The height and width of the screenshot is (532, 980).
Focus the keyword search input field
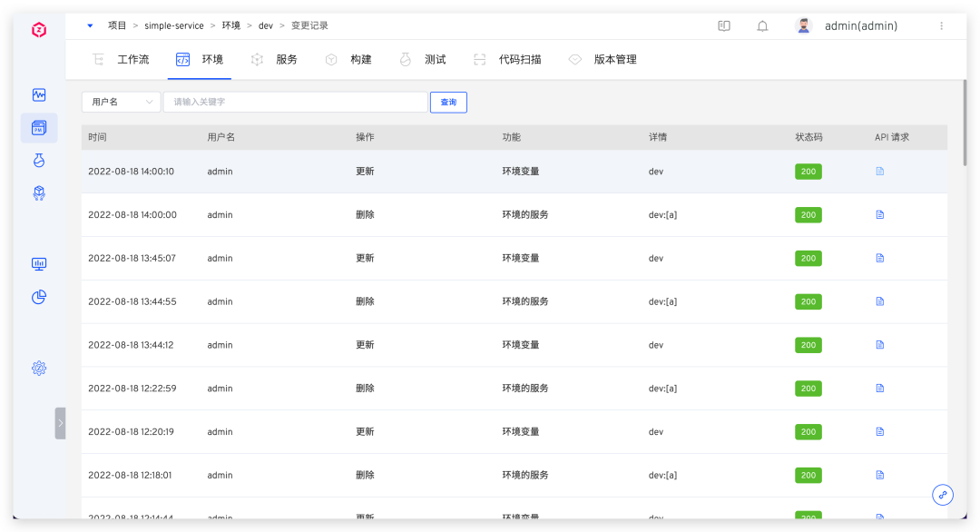[296, 102]
